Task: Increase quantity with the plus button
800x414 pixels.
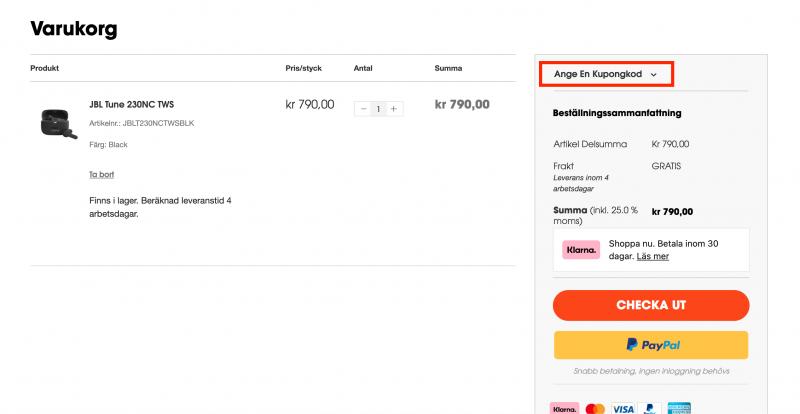Action: (x=393, y=109)
